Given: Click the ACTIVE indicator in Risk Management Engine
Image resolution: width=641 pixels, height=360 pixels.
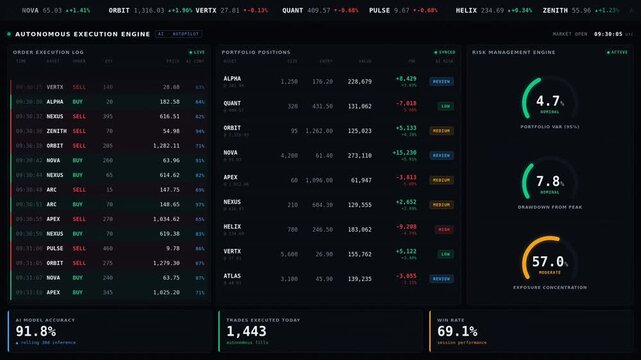Looking at the screenshot, I should coord(617,52).
